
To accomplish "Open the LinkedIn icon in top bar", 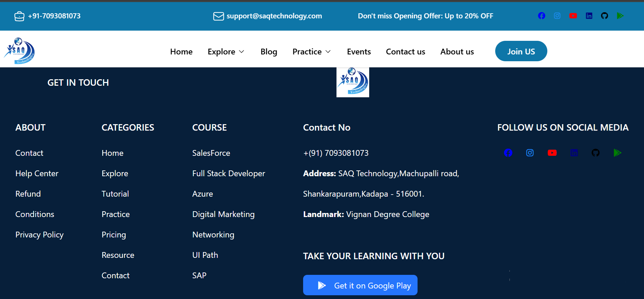I will 589,16.
